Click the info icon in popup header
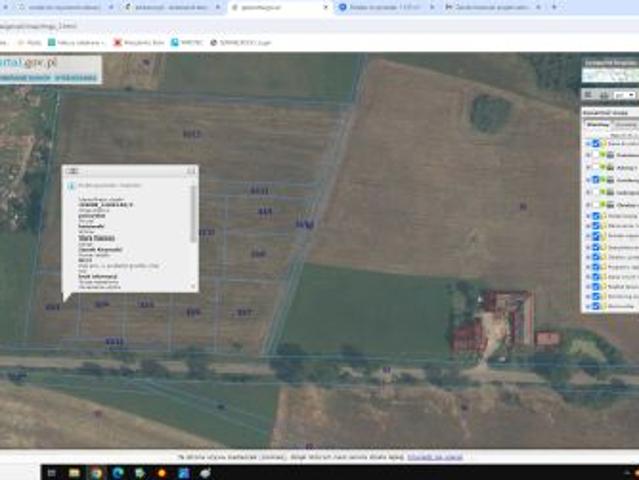The height and width of the screenshot is (480, 639). 71,186
